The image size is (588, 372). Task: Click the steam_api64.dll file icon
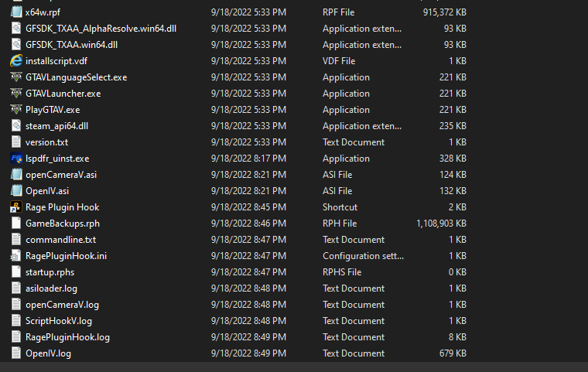[16, 126]
